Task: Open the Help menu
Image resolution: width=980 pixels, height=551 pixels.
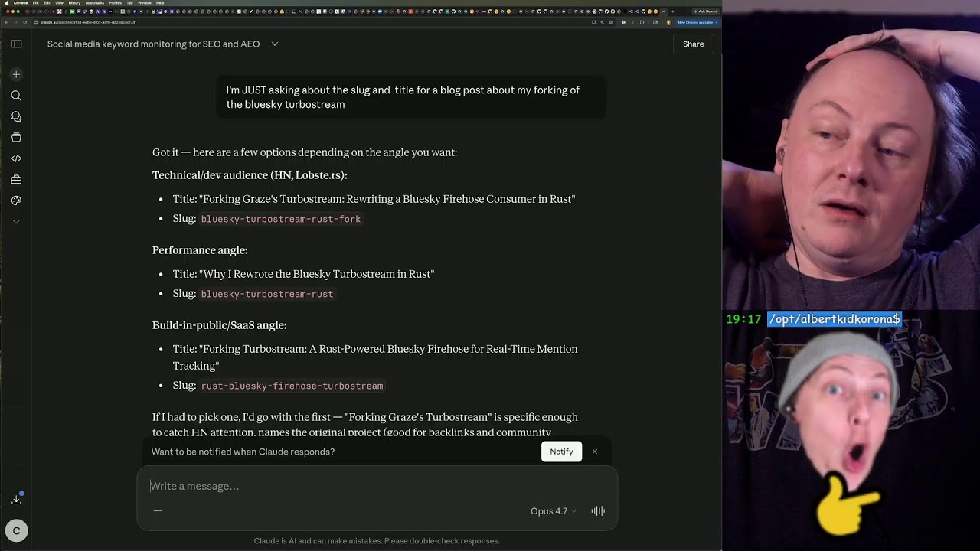Action: point(160,3)
